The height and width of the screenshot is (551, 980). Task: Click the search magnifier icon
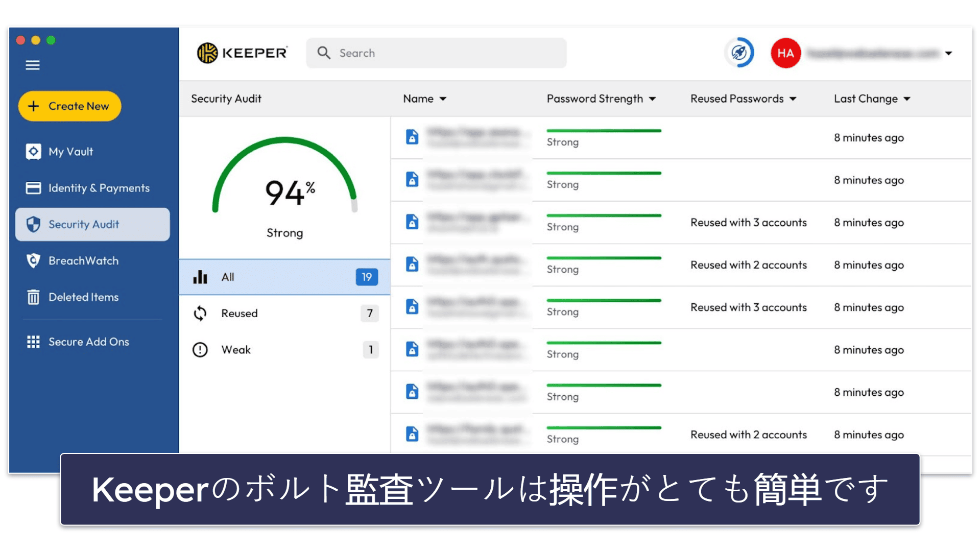(324, 53)
